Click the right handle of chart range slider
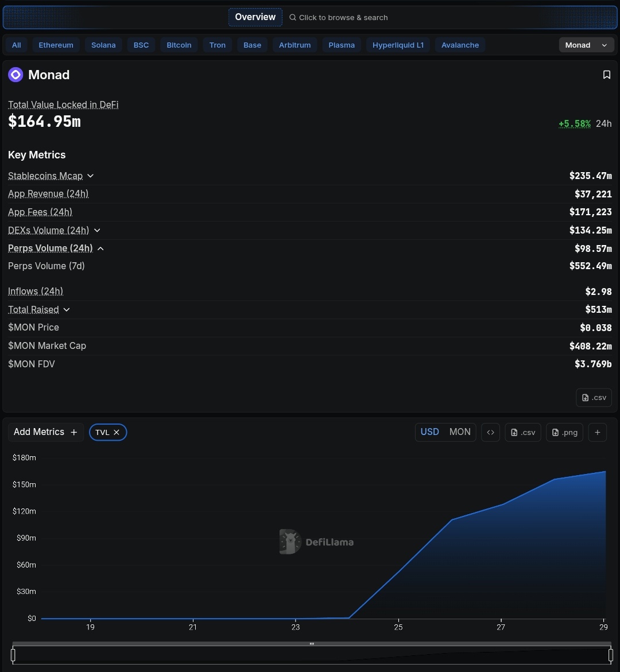 point(611,655)
